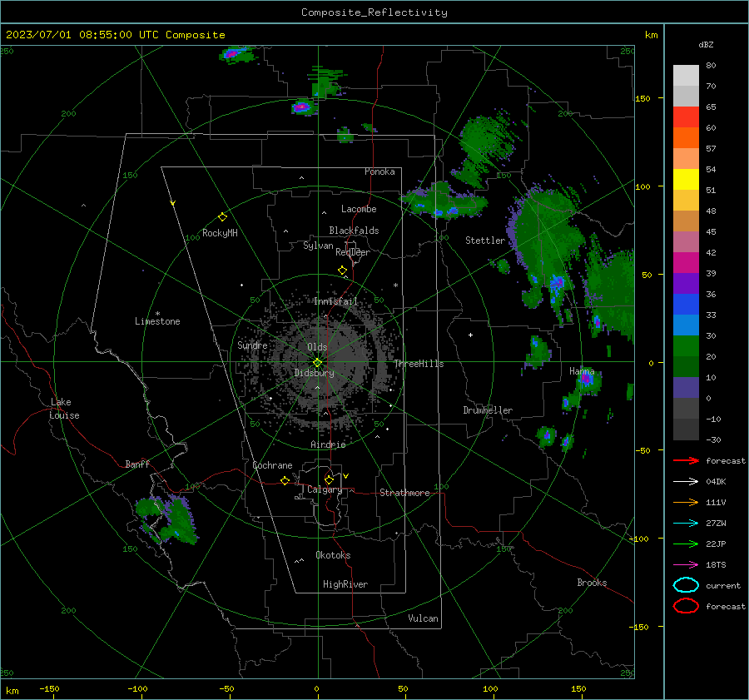The image size is (749, 700).
Task: Click the slate-purple swatch below 10 dBZ
Action: tap(686, 388)
